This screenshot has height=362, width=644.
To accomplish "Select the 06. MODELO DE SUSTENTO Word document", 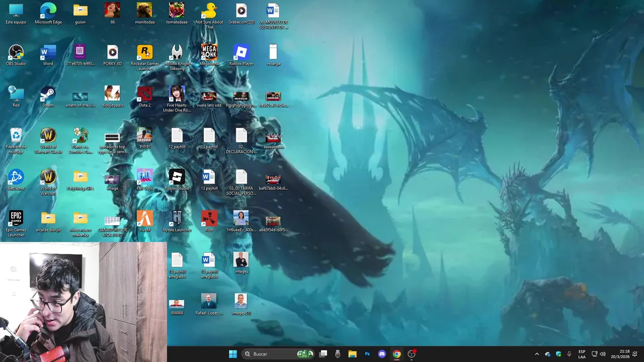I will [273, 16].
